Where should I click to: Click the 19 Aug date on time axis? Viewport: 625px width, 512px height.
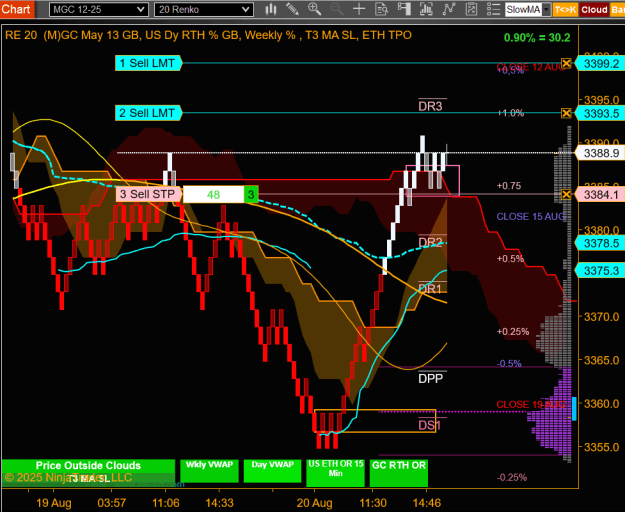[x=54, y=503]
